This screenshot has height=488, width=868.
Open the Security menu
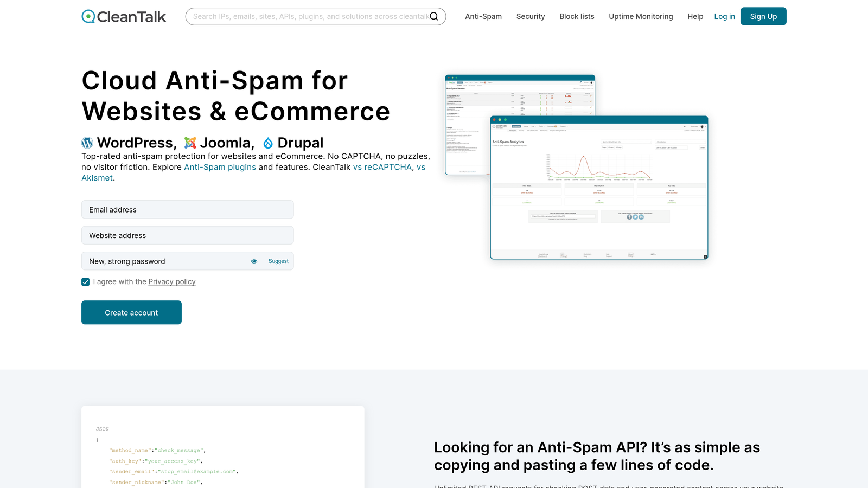pyautogui.click(x=531, y=16)
